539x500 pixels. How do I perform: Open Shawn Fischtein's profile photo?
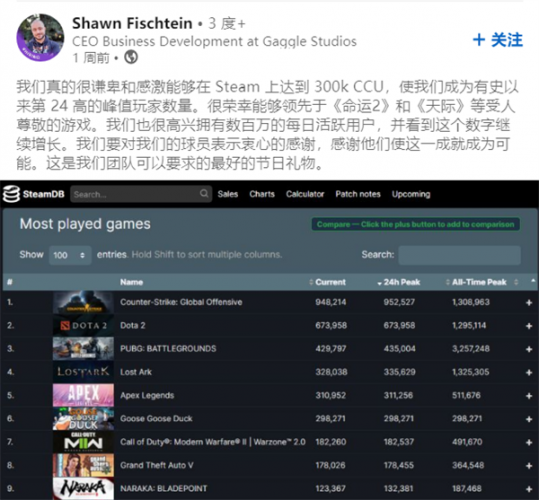tap(40, 38)
